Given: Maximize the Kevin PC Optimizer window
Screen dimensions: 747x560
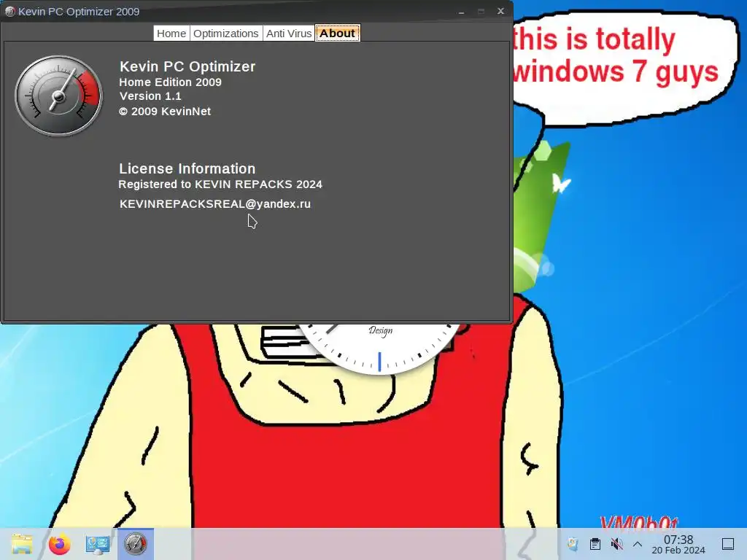Looking at the screenshot, I should (481, 12).
